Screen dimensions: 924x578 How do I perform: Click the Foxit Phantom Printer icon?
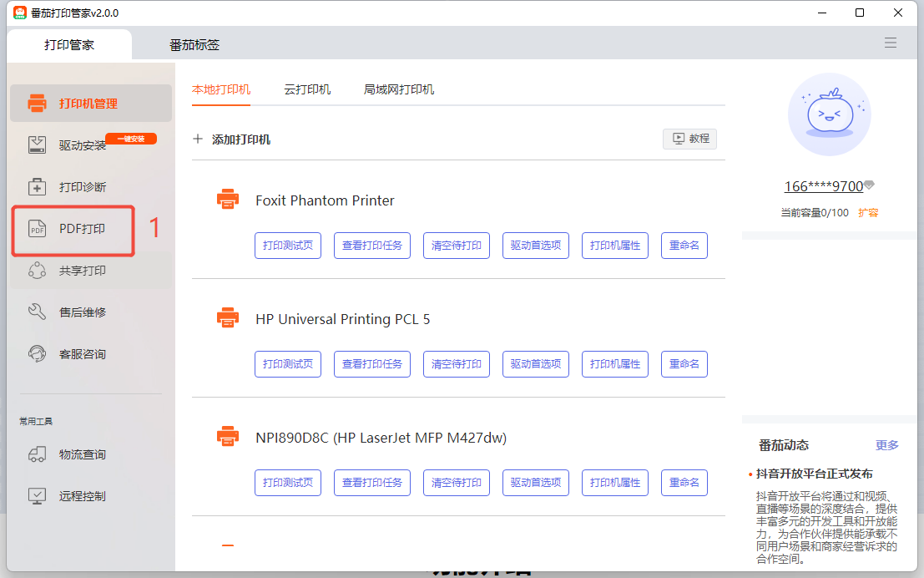[x=228, y=200]
